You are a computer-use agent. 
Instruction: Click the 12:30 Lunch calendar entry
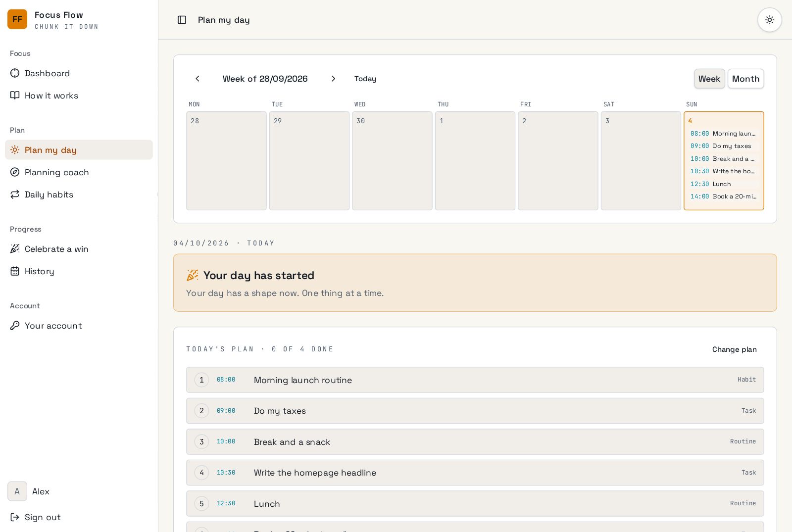[724, 184]
